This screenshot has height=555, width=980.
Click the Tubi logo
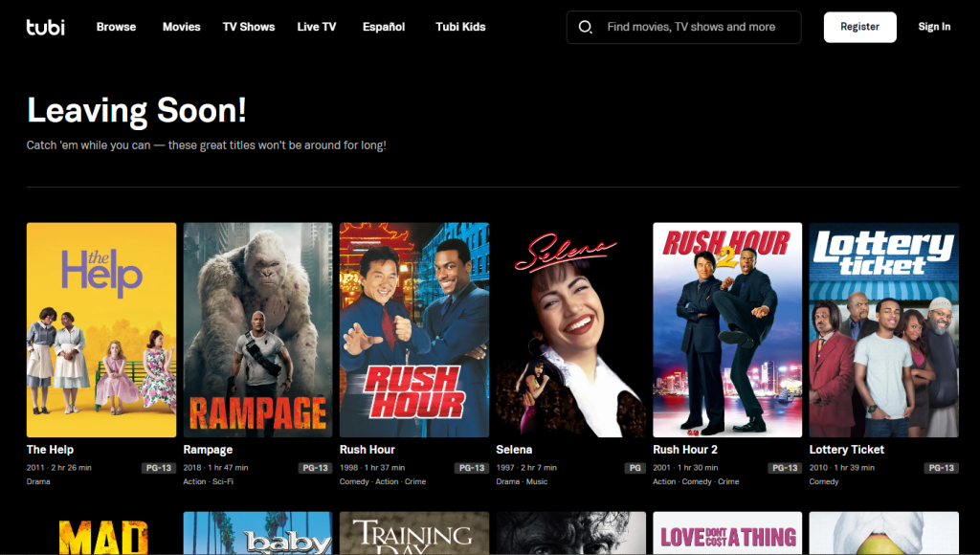(x=46, y=27)
